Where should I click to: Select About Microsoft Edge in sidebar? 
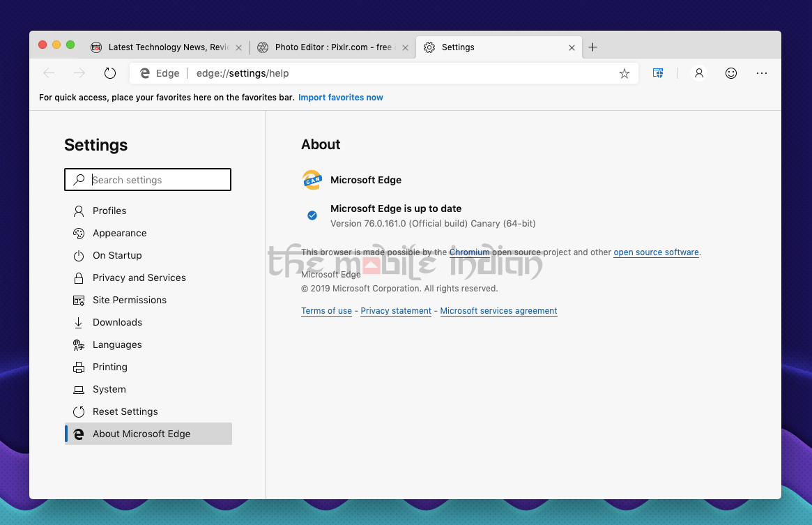pyautogui.click(x=148, y=434)
